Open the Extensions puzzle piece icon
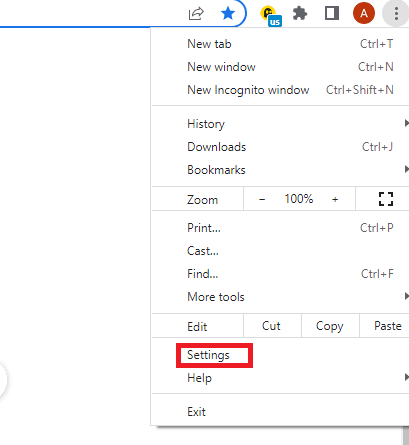 tap(300, 14)
